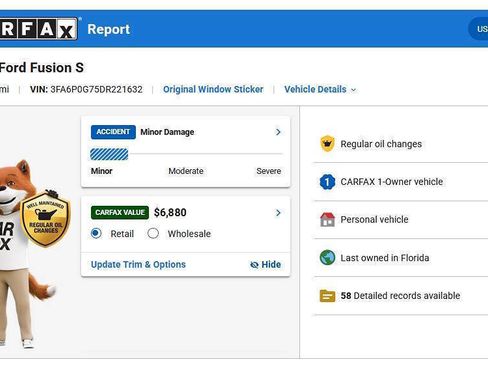Click the Minor Damage label
The width and height of the screenshot is (488, 366).
(x=167, y=132)
